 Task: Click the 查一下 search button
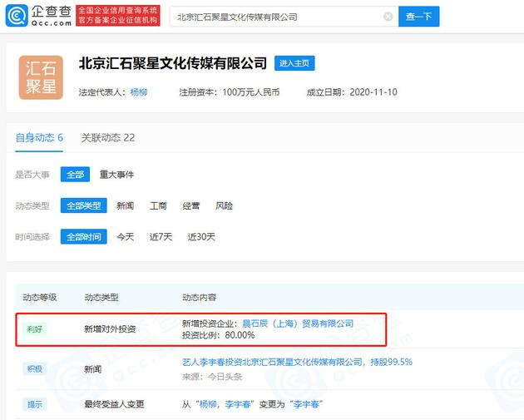coord(418,17)
